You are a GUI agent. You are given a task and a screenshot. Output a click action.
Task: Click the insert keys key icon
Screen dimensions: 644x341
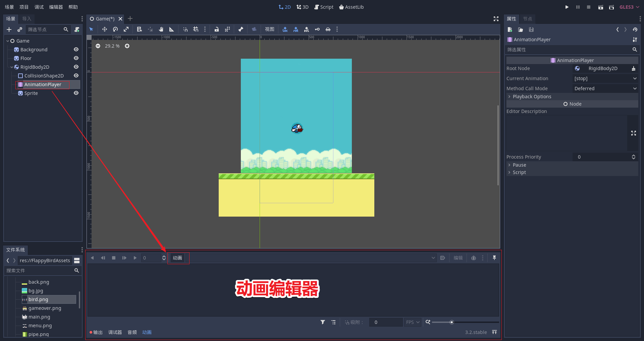(x=317, y=30)
